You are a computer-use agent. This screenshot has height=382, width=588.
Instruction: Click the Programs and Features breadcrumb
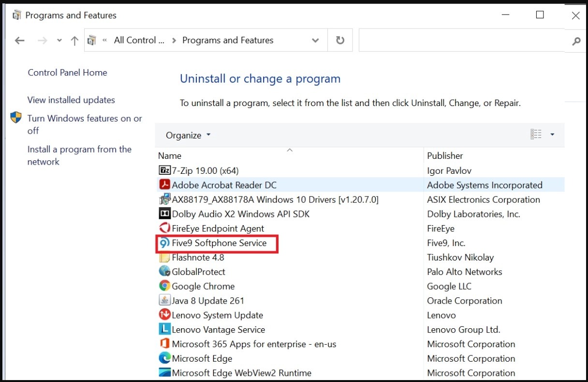(x=228, y=40)
